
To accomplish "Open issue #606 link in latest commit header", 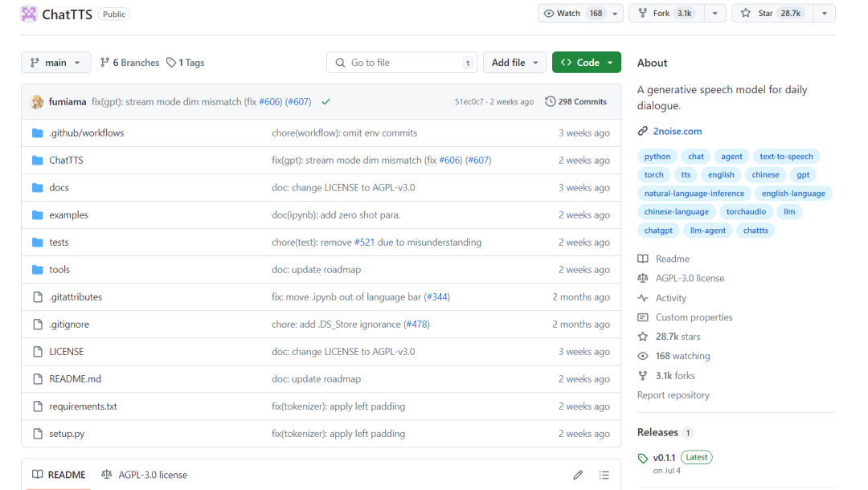I will (270, 102).
